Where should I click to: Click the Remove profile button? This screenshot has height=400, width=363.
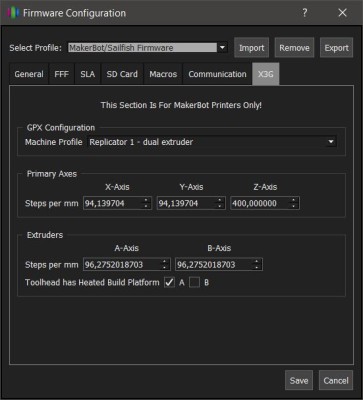[294, 48]
